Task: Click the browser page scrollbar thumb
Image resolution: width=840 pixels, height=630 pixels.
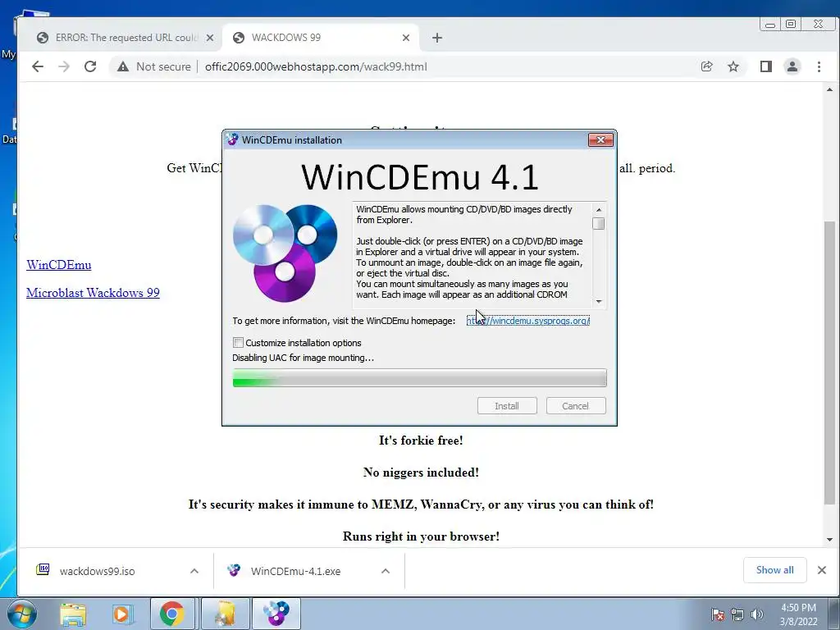Action: 829,363
